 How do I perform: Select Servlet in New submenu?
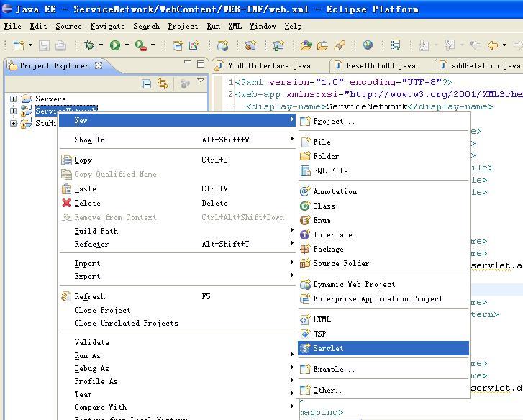[383, 348]
